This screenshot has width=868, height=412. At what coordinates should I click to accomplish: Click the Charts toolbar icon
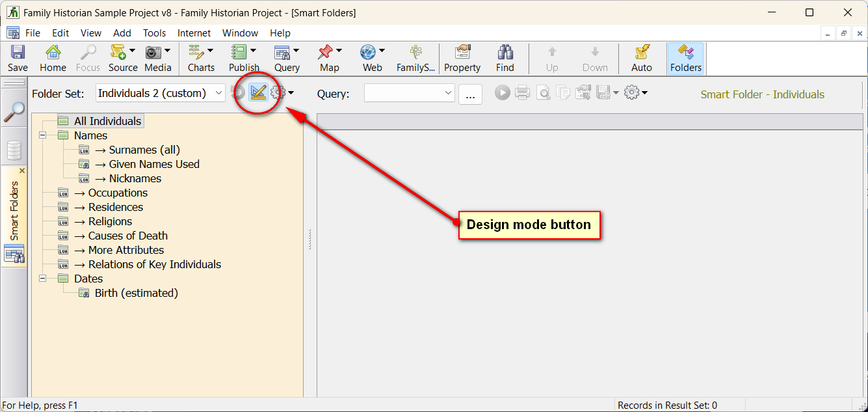196,53
